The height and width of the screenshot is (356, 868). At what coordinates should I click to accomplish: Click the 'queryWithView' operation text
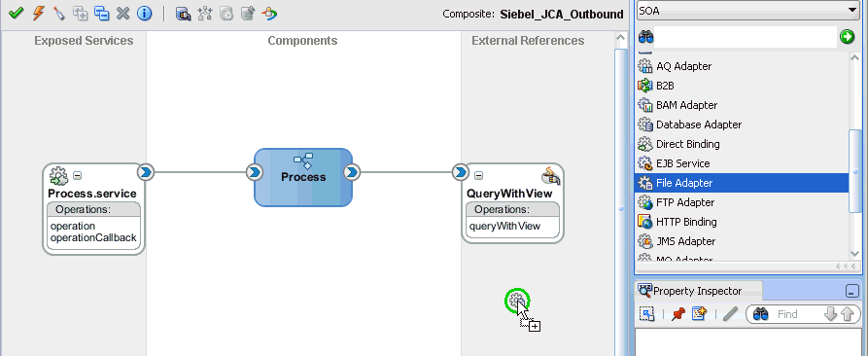[x=504, y=226]
